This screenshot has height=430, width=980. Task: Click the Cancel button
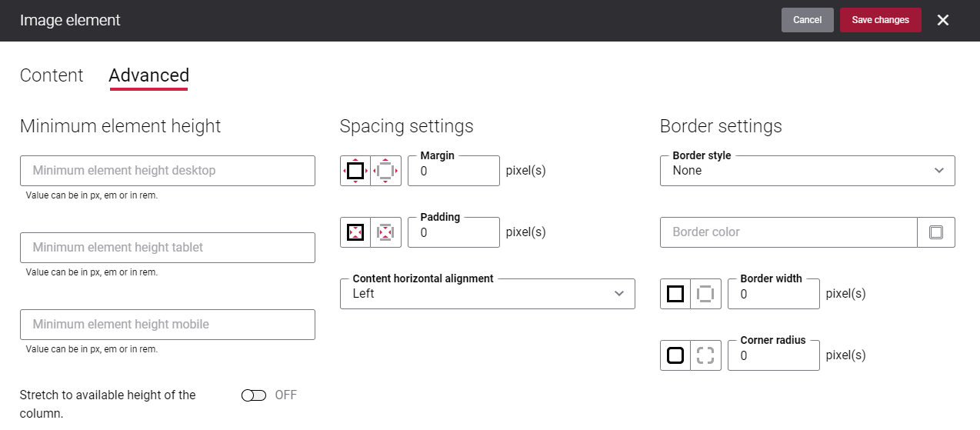click(808, 20)
